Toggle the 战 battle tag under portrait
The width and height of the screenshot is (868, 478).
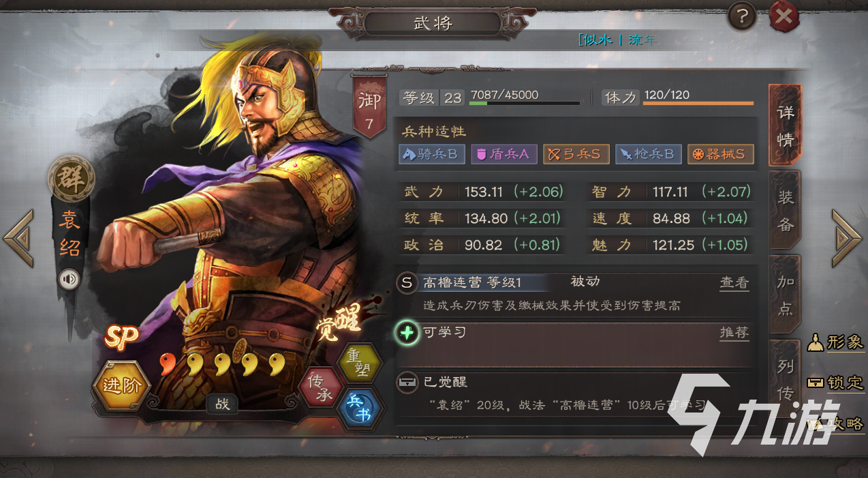[x=223, y=404]
